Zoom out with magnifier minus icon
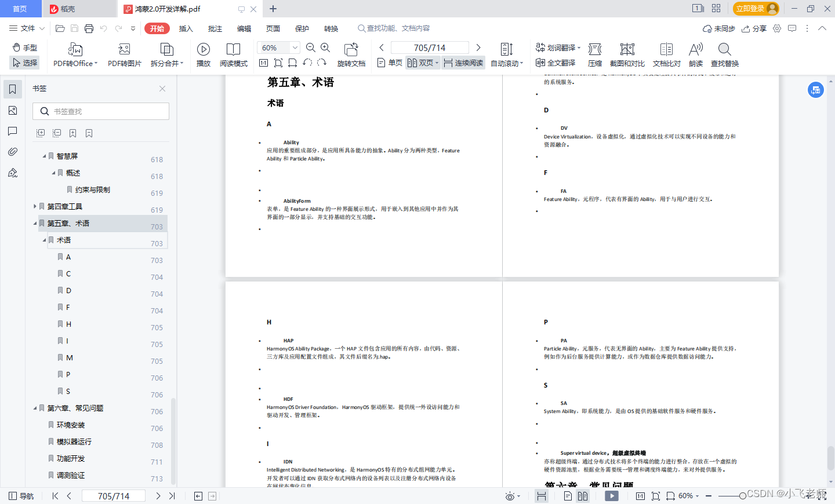The image size is (835, 504). point(311,48)
